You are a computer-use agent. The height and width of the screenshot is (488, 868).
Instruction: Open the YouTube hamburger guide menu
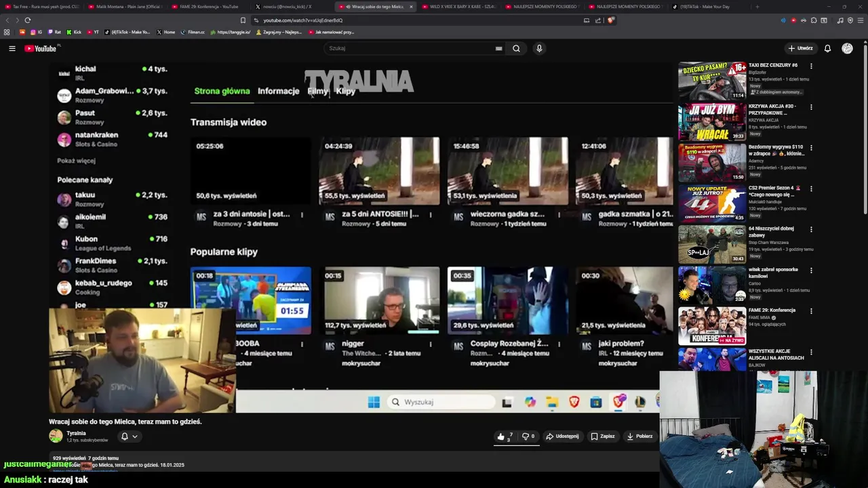(x=12, y=48)
